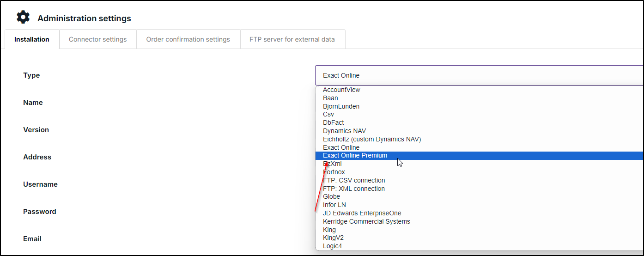Switch to the Installation tab
The height and width of the screenshot is (256, 644).
point(32,39)
